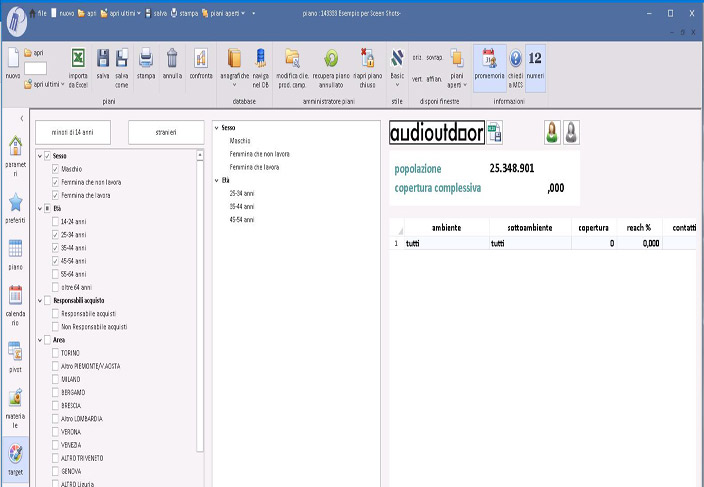
Task: Enable the 14-24 anni checkbox
Action: pyautogui.click(x=55, y=221)
